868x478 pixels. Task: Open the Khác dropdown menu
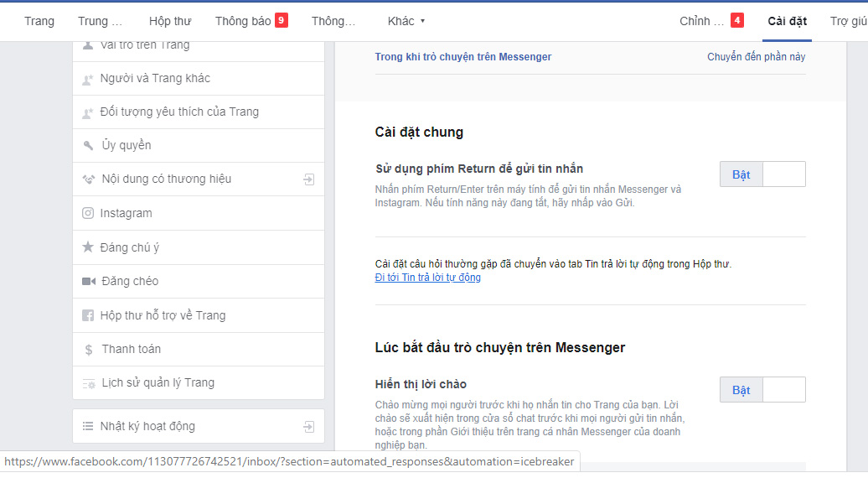click(x=406, y=21)
